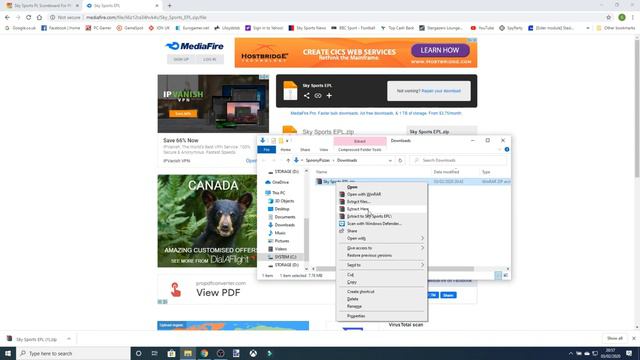Select Open with WinRAR in context menu
Viewport: 640px width, 360px height.
[364, 194]
